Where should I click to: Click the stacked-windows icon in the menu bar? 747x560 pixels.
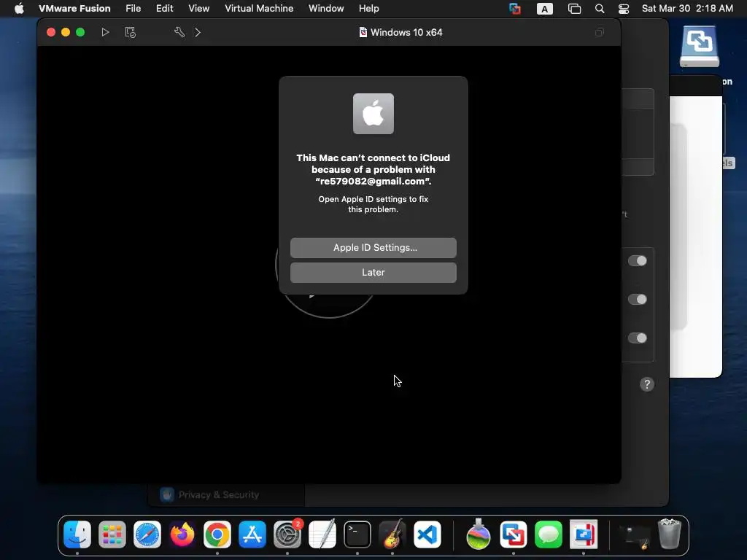click(x=575, y=9)
